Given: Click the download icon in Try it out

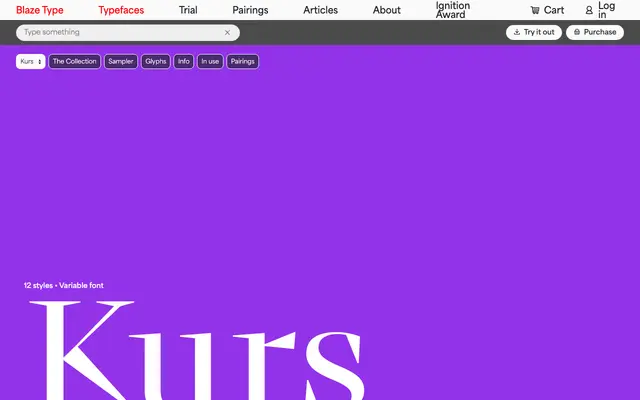Looking at the screenshot, I should coord(517,32).
